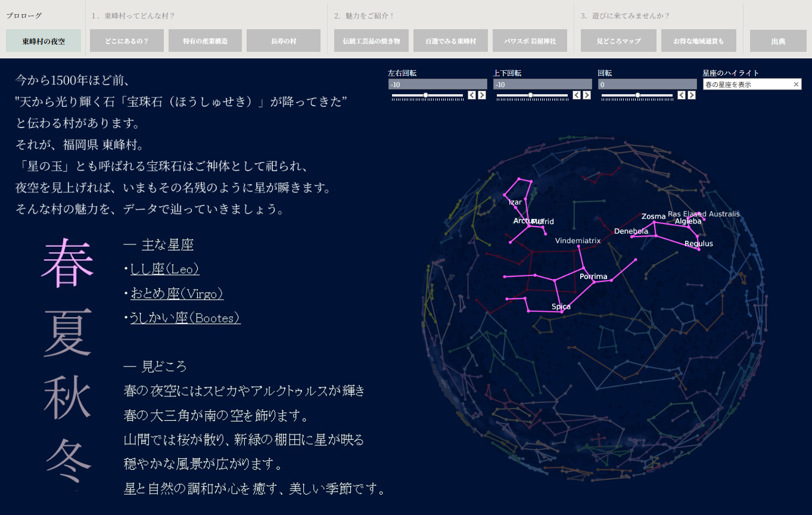Click the 左右回転 increase arrow button

(482, 95)
